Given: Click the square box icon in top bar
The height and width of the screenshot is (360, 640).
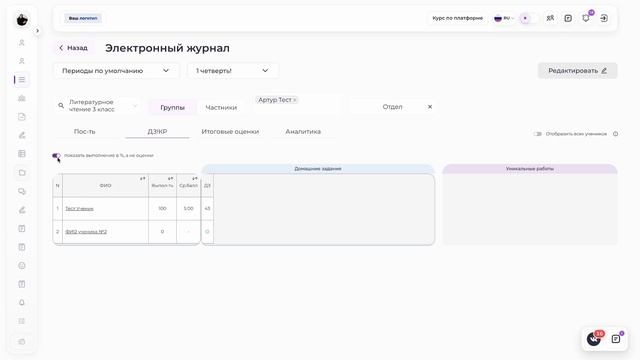Looking at the screenshot, I should coord(568,18).
